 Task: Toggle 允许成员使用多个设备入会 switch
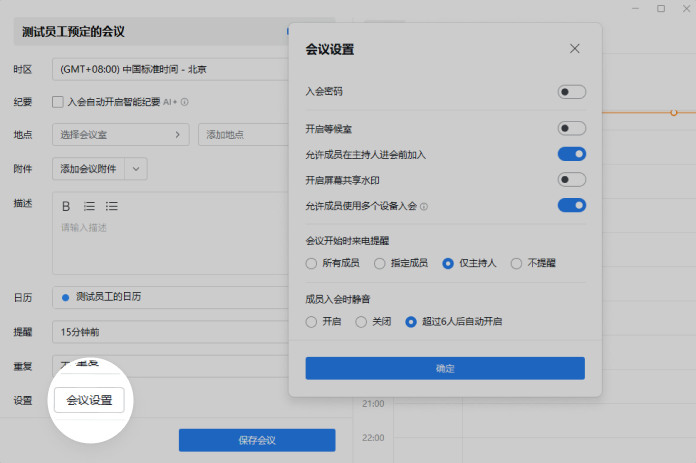click(x=572, y=205)
